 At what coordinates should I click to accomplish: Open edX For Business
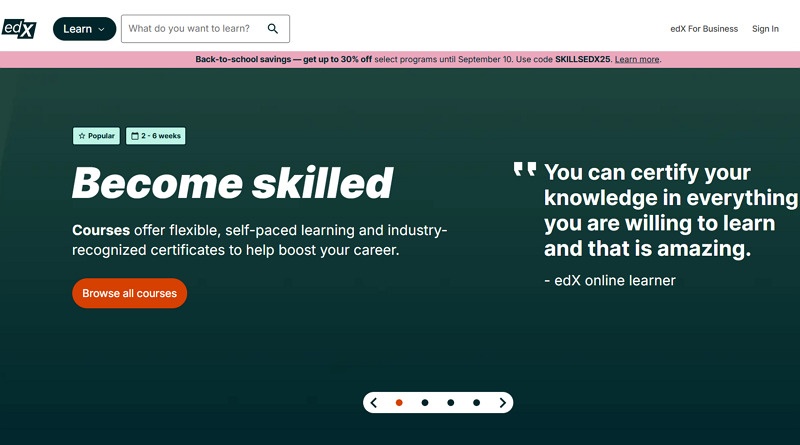point(704,29)
